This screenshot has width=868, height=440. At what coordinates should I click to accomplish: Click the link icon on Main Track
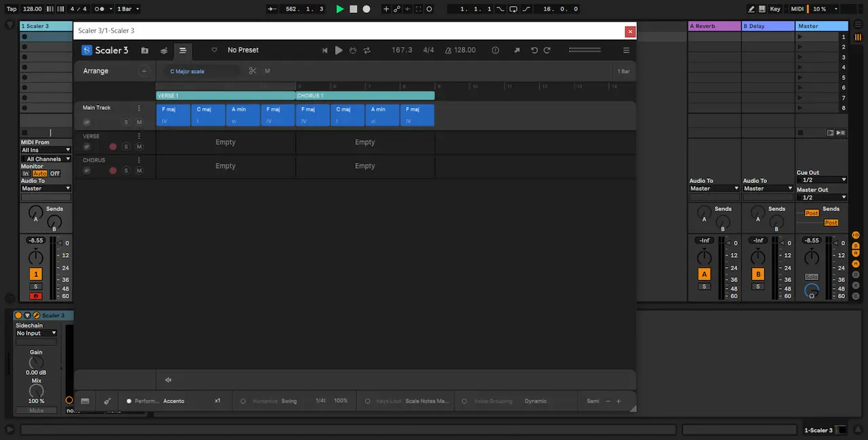click(x=87, y=123)
